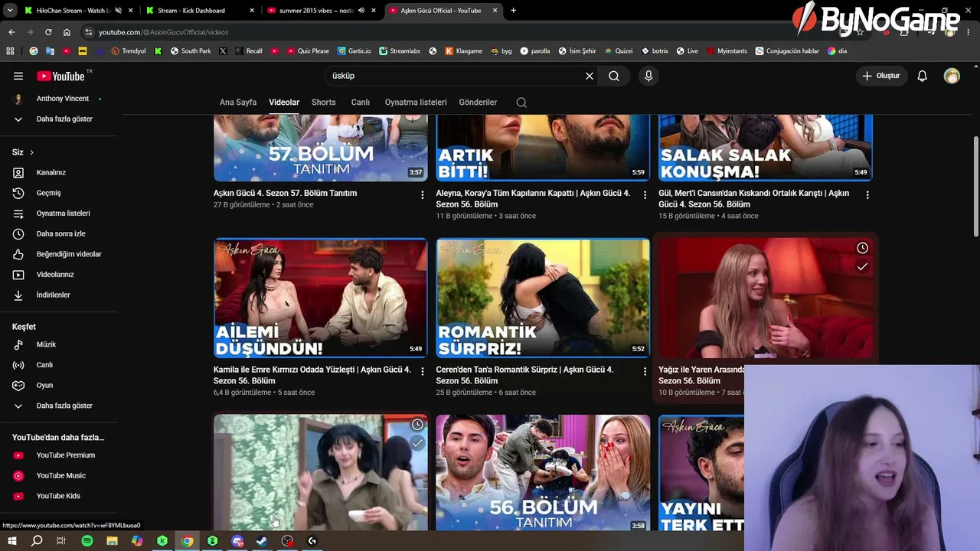The image size is (980, 551).
Task: Open İndirilenler downloads
Action: [60, 295]
